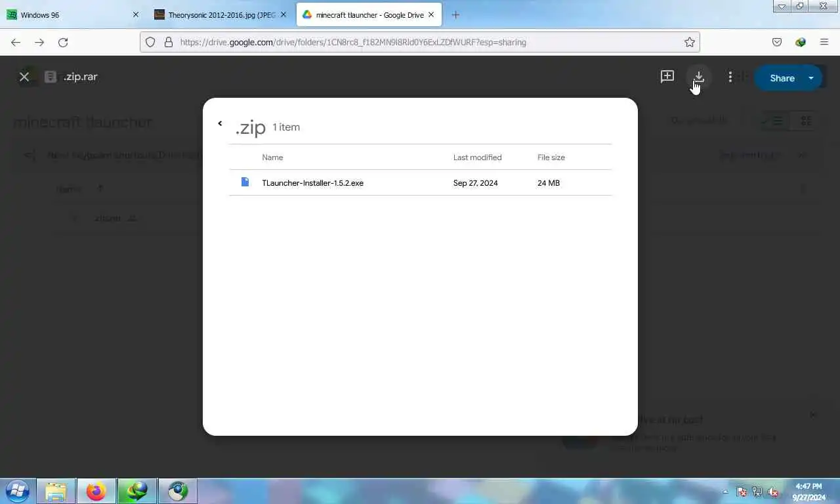Screen dimensions: 840x504
Task: Click the File size column header
Action: 551,157
